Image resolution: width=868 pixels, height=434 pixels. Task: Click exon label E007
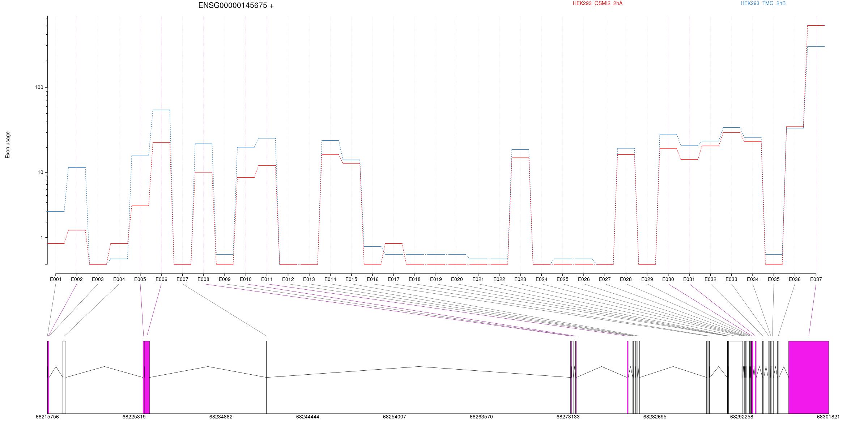point(182,279)
